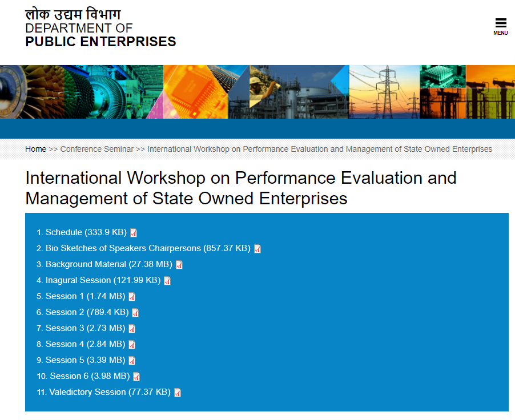Go to Home in breadcrumb
This screenshot has width=515, height=420.
pos(36,149)
